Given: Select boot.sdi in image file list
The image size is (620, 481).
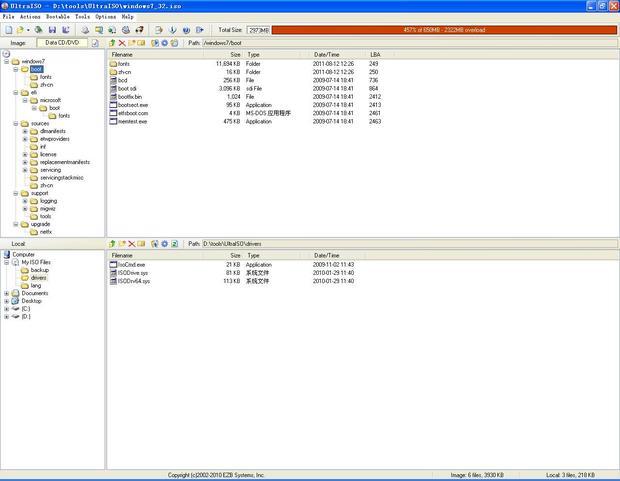Looking at the screenshot, I should click(x=127, y=89).
